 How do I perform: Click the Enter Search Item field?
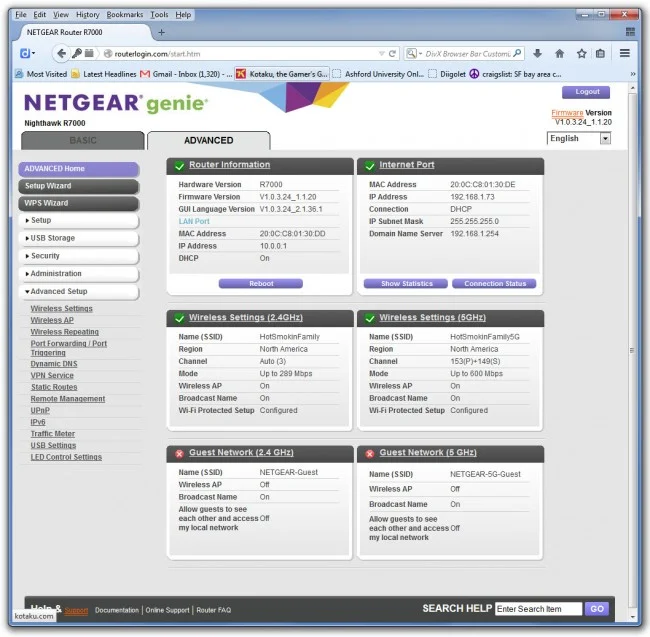click(x=538, y=609)
